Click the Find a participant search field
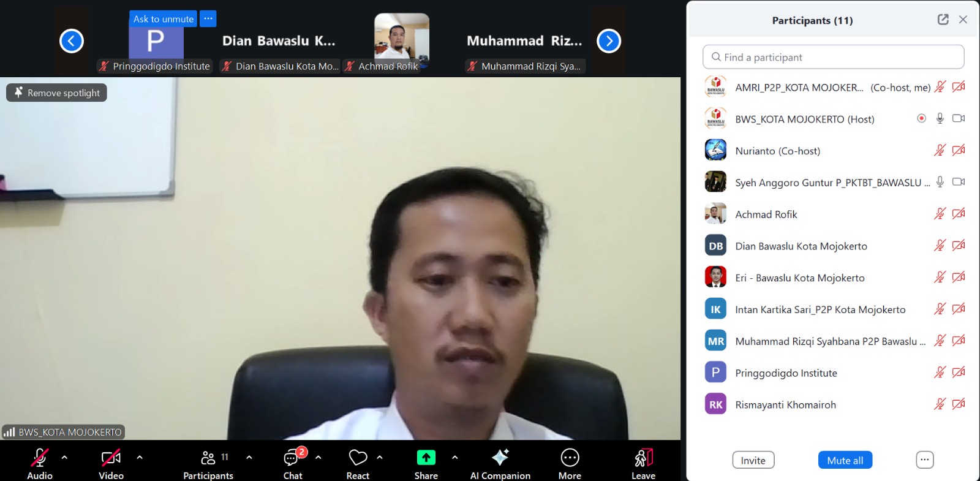 click(x=833, y=57)
